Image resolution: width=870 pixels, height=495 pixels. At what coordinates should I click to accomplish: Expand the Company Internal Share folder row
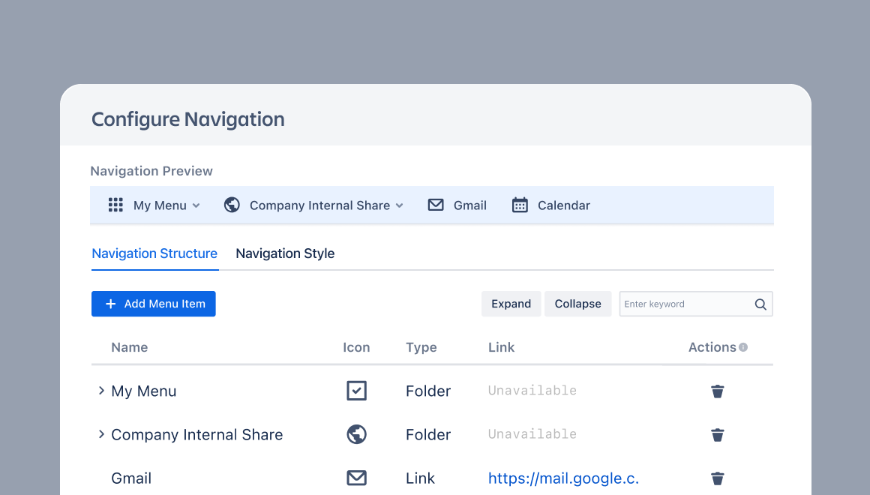[x=101, y=434]
